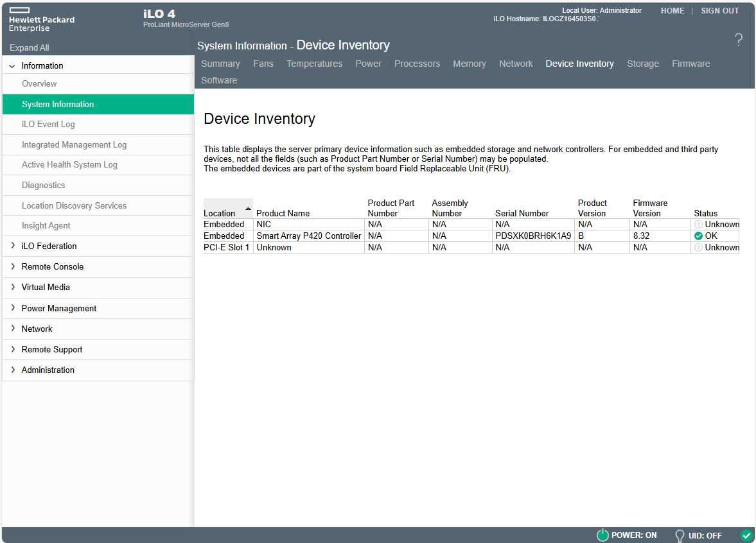Open Integrated Management Log

[98, 145]
